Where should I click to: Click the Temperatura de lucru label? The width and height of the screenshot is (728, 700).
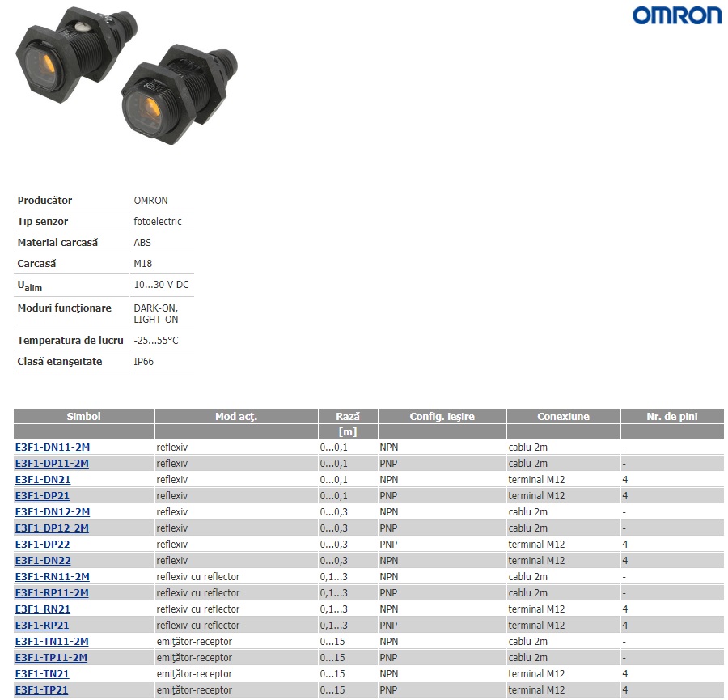coord(70,341)
